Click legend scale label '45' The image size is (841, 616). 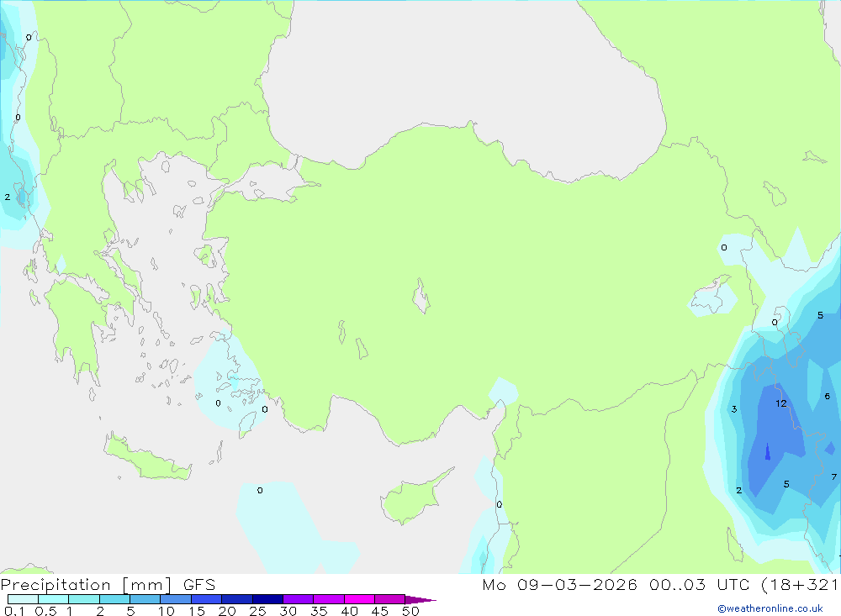(x=380, y=611)
